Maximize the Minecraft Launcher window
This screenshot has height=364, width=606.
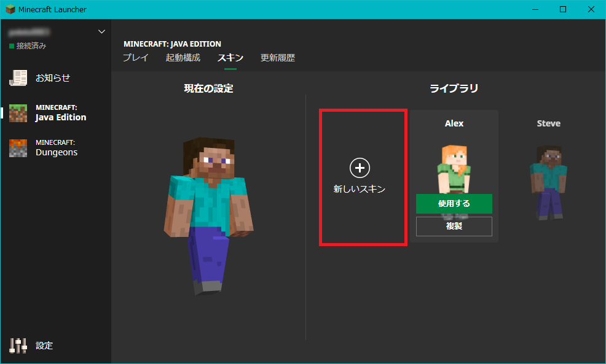[x=563, y=9]
